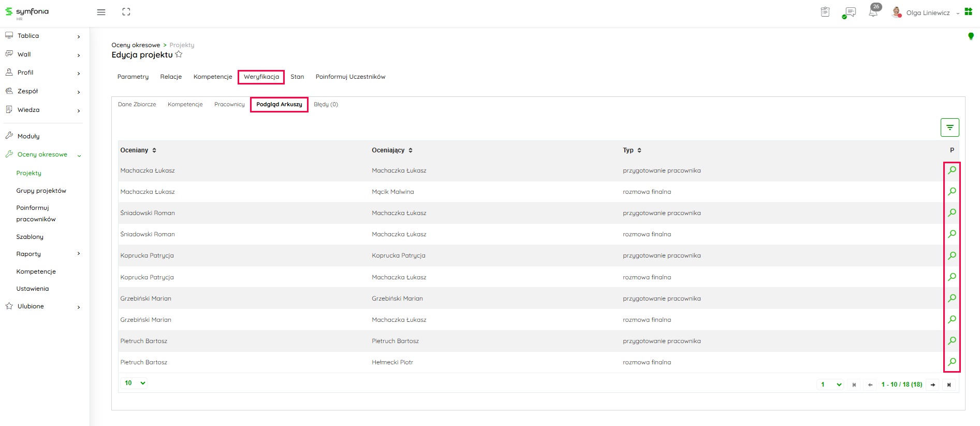This screenshot has height=426, width=980.
Task: Open the notifications bell with badge 26
Action: tap(873, 12)
